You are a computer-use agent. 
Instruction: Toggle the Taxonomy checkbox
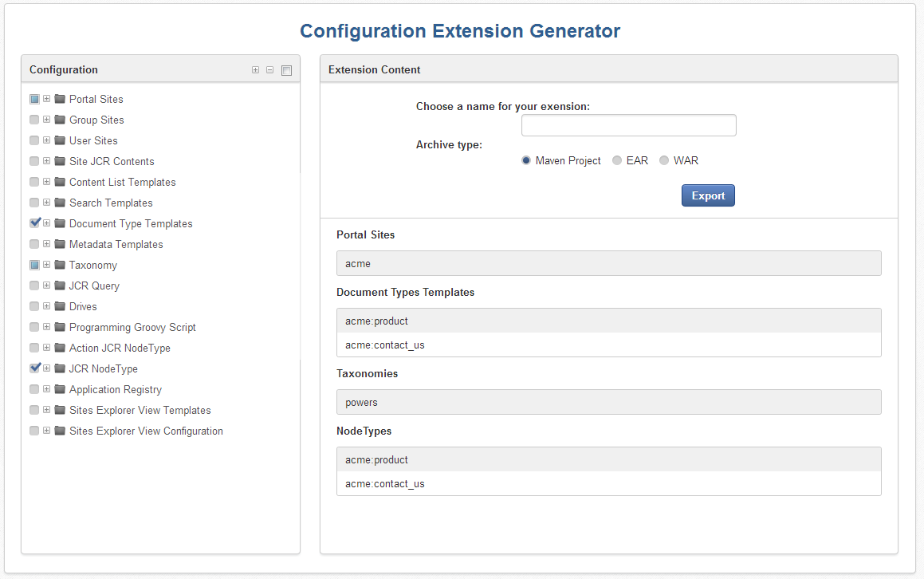click(x=35, y=265)
